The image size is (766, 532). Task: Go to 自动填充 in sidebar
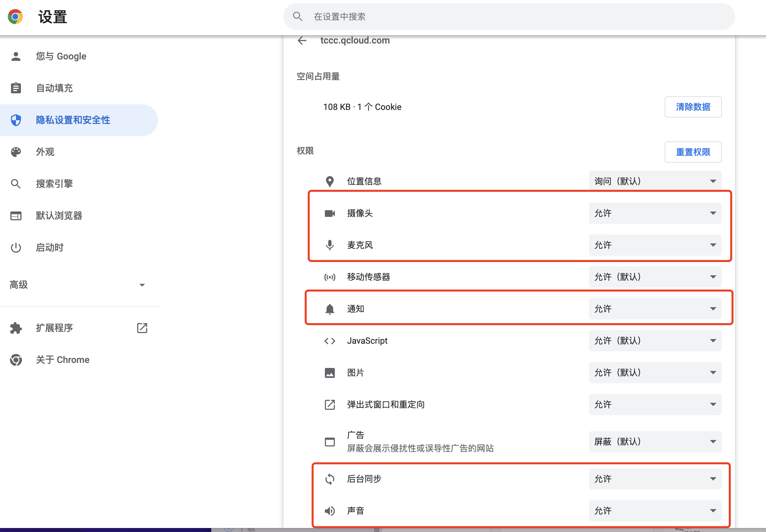click(54, 88)
